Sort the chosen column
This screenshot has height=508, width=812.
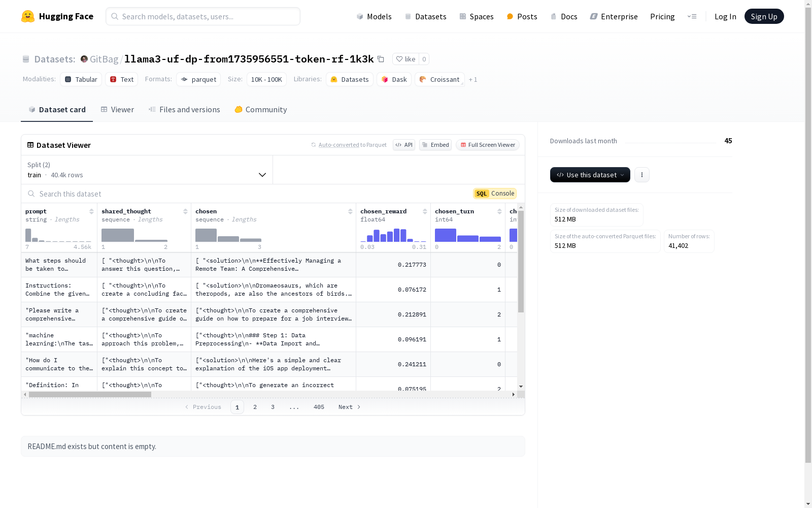click(350, 211)
